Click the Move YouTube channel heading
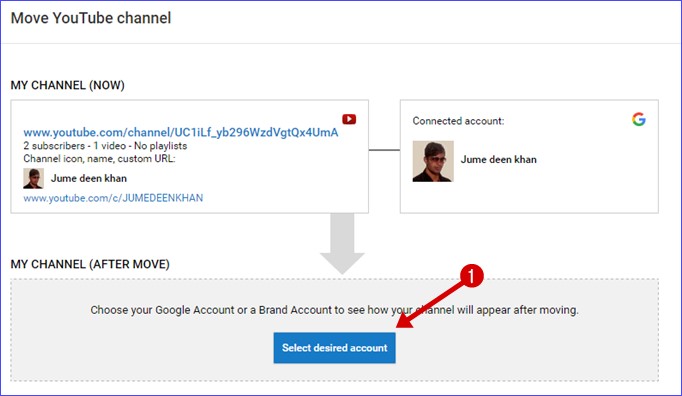The width and height of the screenshot is (682, 396). pos(91,18)
